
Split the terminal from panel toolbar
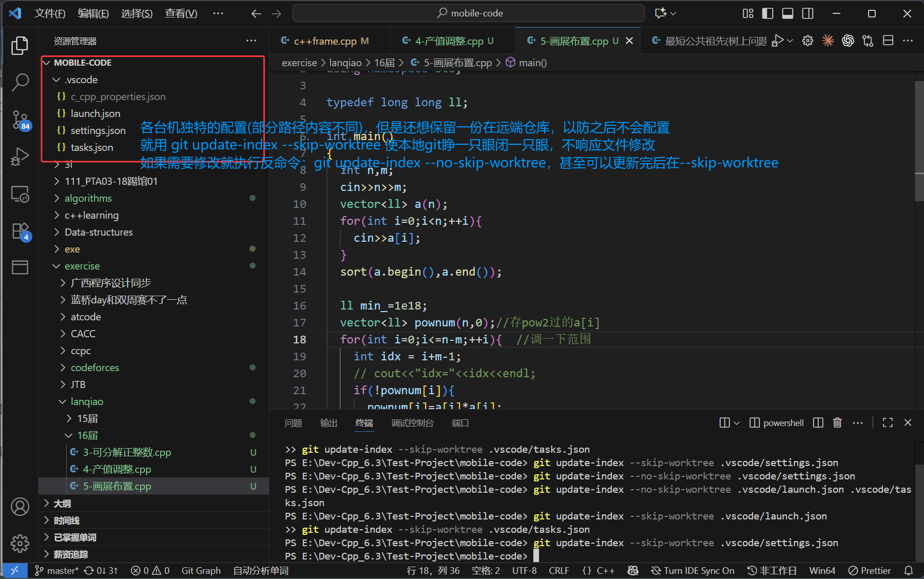pyautogui.click(x=818, y=422)
